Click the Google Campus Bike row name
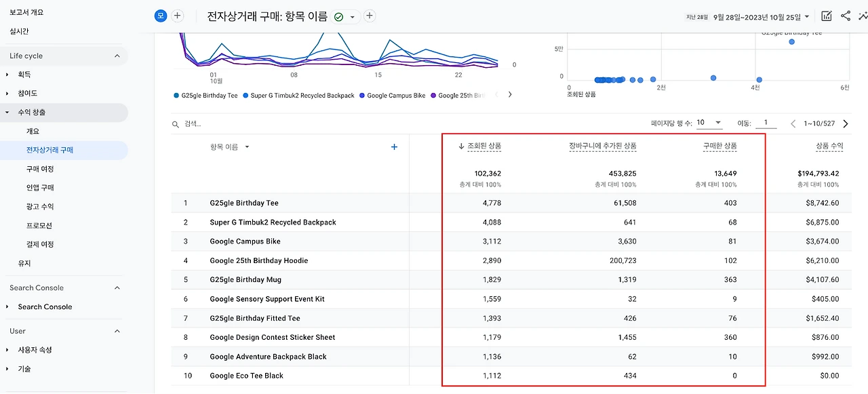Screen dimensions: 868x394 click(x=245, y=241)
